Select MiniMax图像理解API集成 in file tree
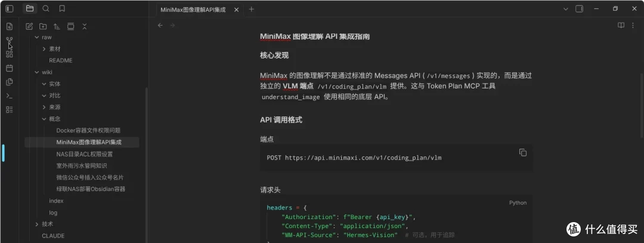 82,142
